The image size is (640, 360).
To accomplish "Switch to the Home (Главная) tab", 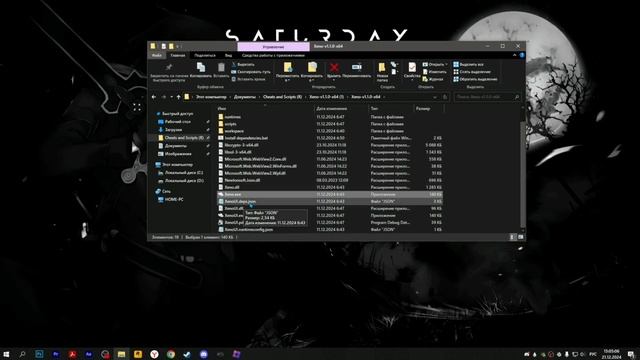I will pyautogui.click(x=178, y=55).
